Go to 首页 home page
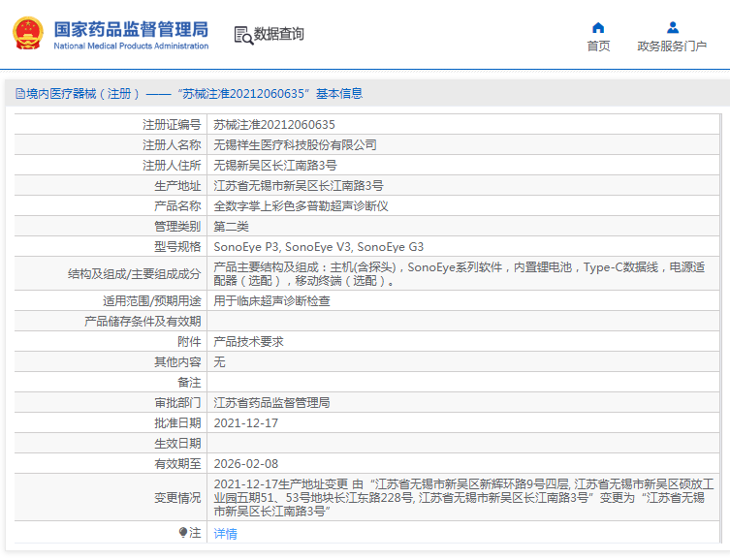Image resolution: width=730 pixels, height=560 pixels. pos(598,47)
